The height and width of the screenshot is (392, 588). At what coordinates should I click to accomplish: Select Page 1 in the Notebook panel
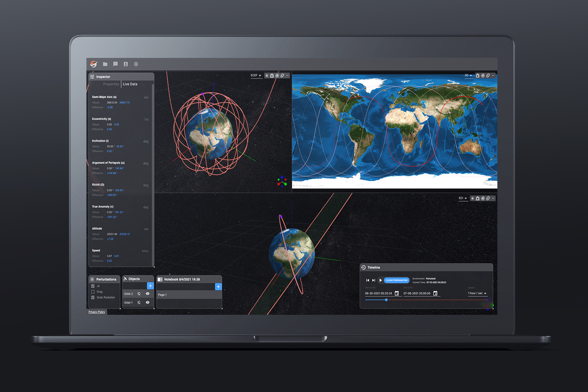tap(189, 295)
